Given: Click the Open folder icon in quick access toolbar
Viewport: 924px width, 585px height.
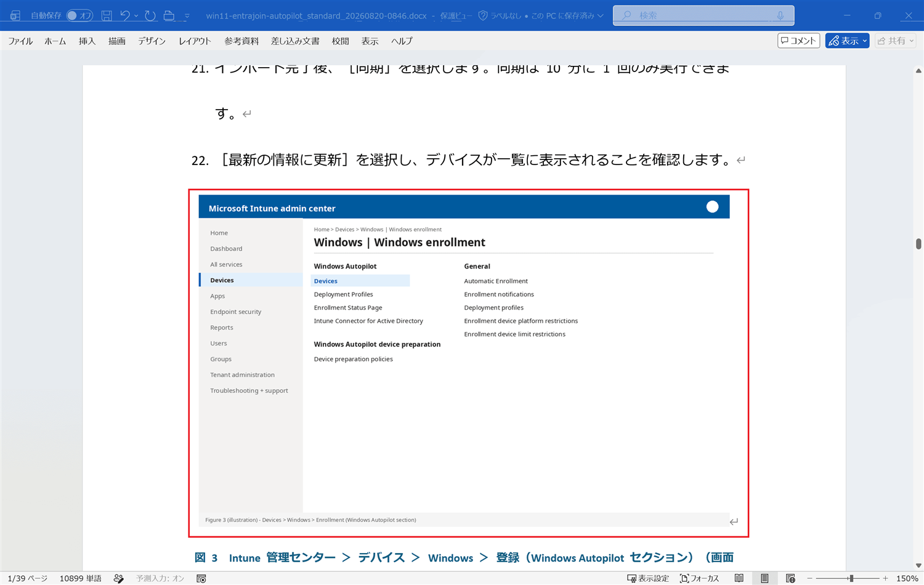Looking at the screenshot, I should (169, 15).
